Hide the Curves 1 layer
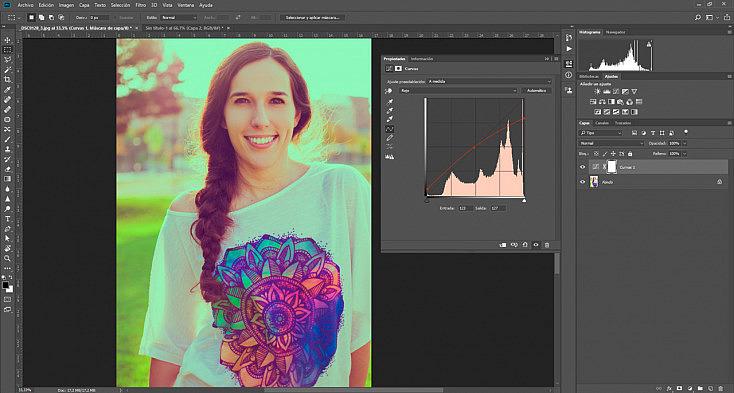The width and height of the screenshot is (734, 393). pyautogui.click(x=583, y=167)
